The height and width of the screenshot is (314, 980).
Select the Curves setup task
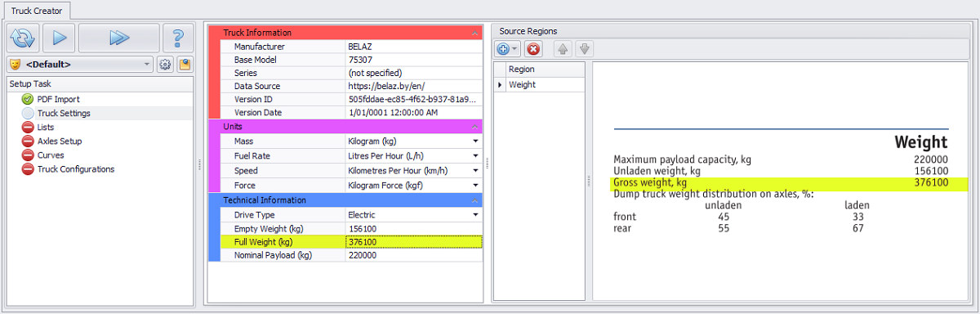[51, 155]
